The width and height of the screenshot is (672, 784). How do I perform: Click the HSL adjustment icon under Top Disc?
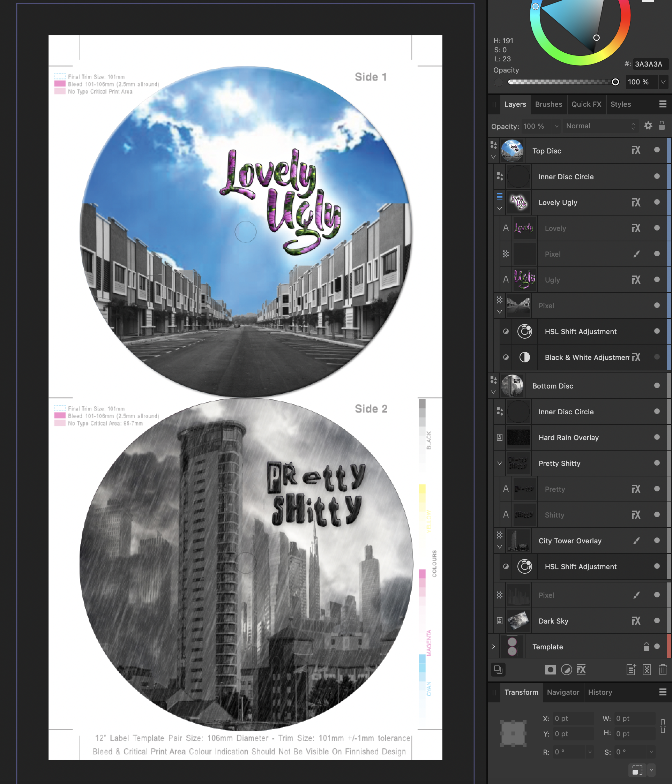pos(524,331)
